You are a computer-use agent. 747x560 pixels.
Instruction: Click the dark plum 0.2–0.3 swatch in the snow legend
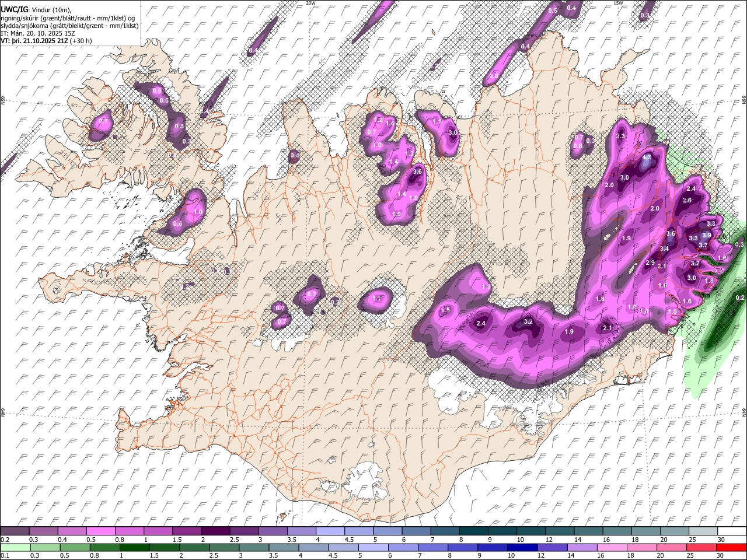15,531
